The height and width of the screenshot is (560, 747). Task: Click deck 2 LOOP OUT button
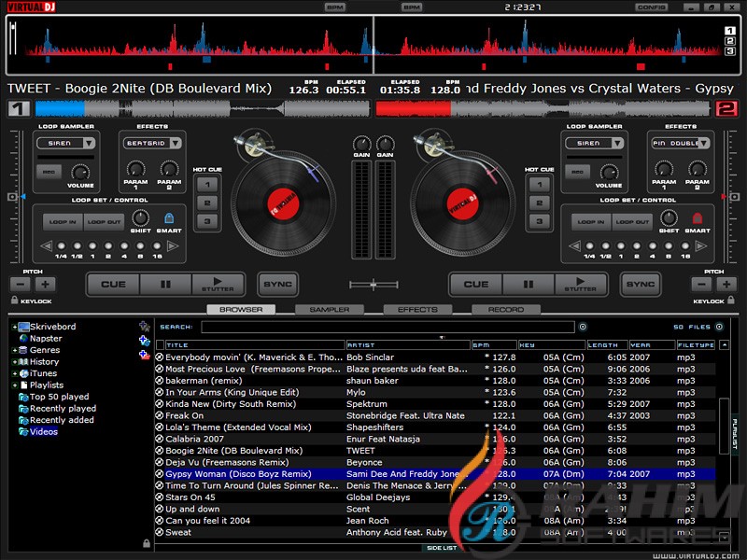coord(632,222)
